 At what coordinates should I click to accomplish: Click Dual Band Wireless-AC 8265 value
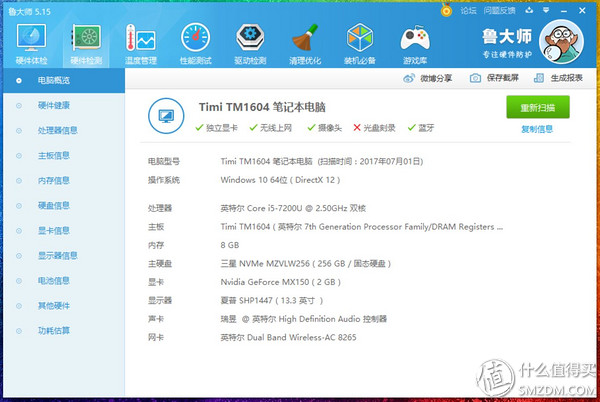point(288,337)
